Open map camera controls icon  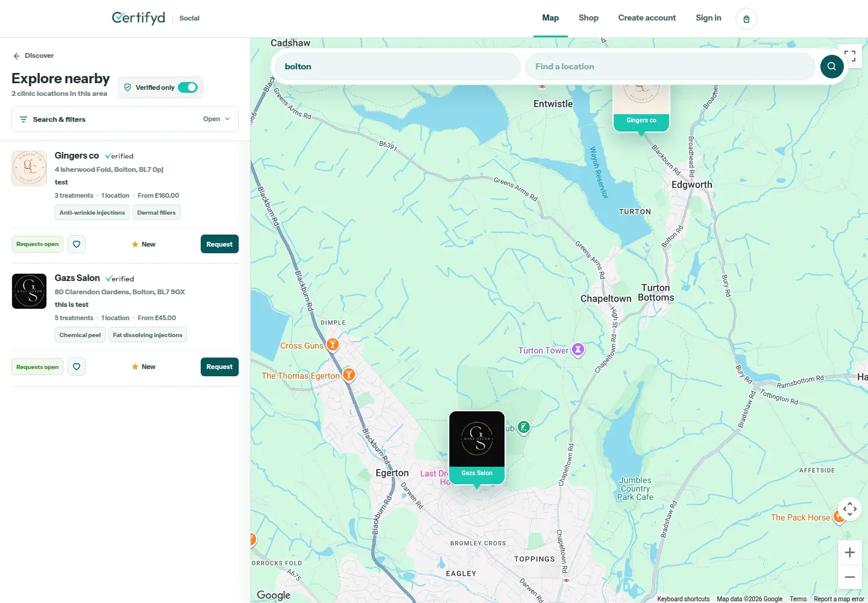point(850,509)
